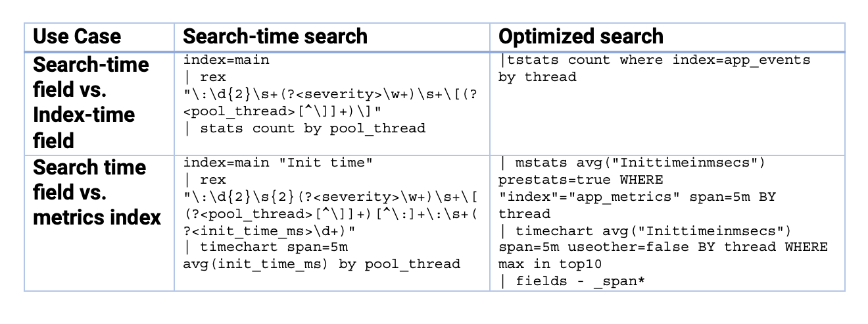Click the "<pool_thread>[^\]]+)\]" regex line
Viewport: 868px width, 324px height.
coord(276,111)
